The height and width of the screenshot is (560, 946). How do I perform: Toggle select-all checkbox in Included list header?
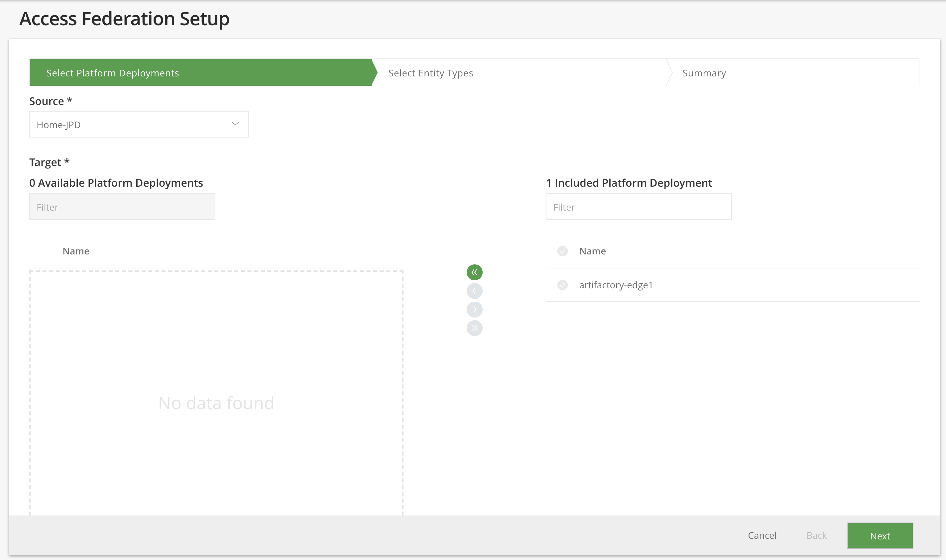click(x=562, y=251)
